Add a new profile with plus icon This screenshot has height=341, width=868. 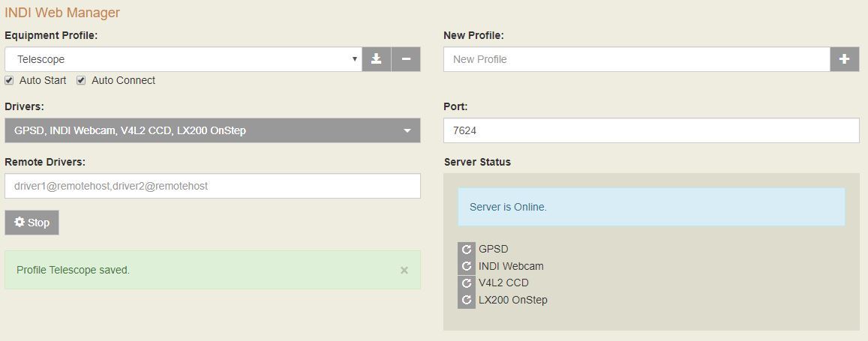(844, 59)
